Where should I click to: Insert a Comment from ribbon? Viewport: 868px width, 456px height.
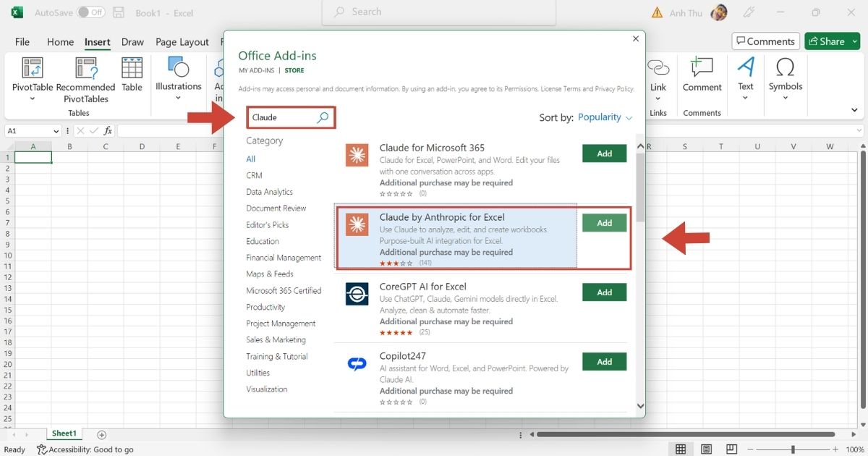[702, 75]
